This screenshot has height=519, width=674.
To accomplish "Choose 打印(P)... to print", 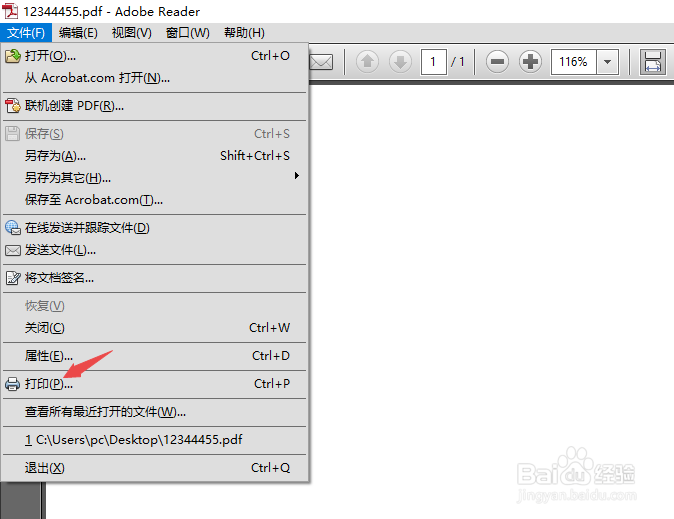I will 155,384.
